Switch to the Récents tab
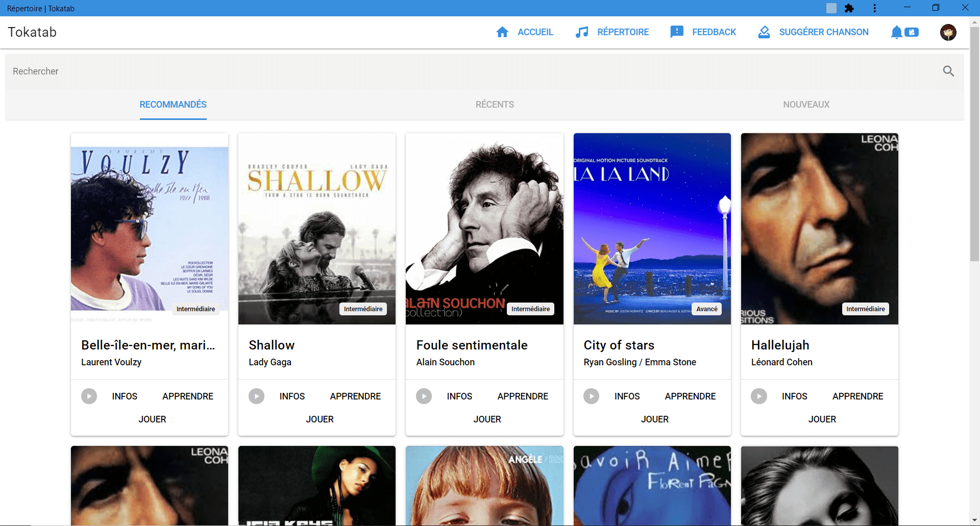 pyautogui.click(x=495, y=105)
